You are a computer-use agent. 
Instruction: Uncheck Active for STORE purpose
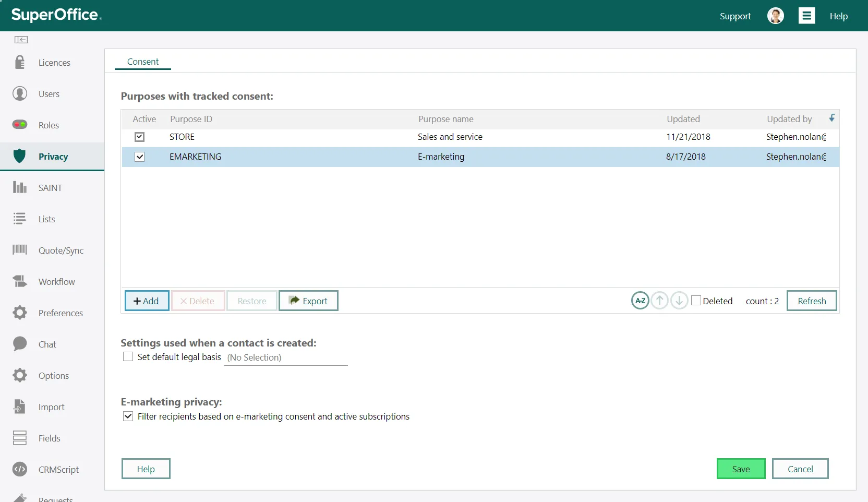coord(139,137)
